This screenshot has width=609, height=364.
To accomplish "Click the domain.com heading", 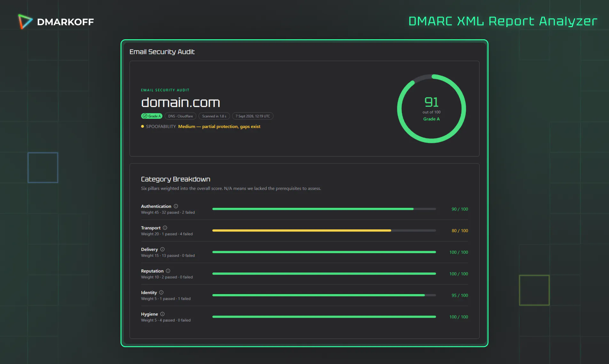I will click(x=181, y=102).
